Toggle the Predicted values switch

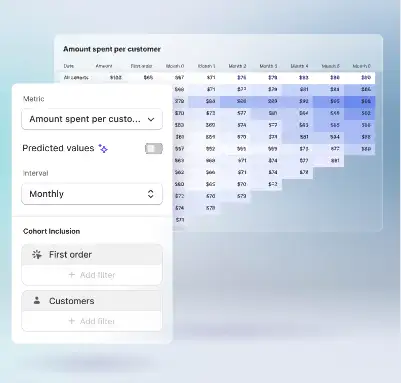tap(154, 148)
